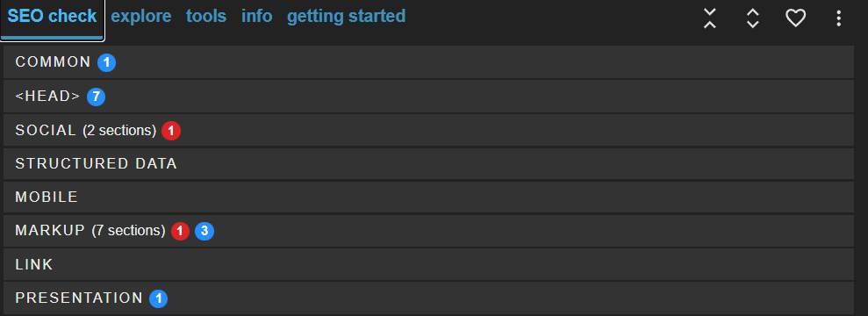The height and width of the screenshot is (316, 868).
Task: Switch to the explore tab
Action: (x=141, y=16)
